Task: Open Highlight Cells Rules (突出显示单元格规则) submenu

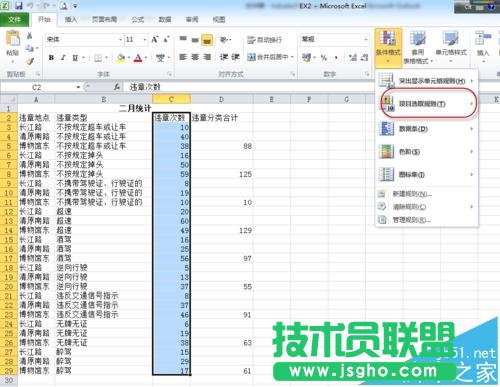Action: point(427,81)
